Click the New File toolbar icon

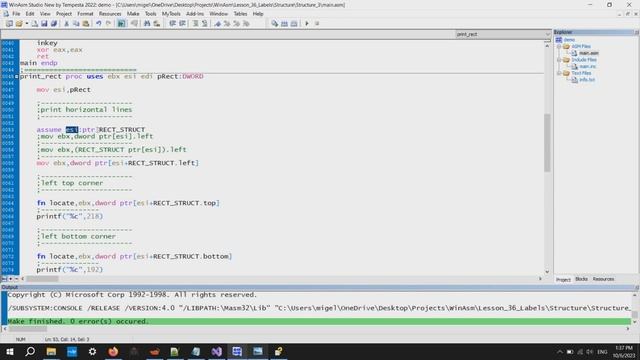tap(35, 24)
